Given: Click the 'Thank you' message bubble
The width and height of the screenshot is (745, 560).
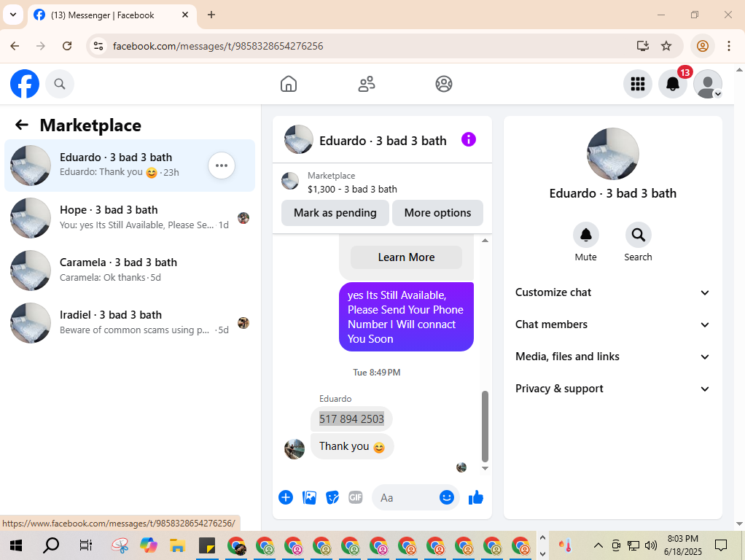Looking at the screenshot, I should 352,446.
